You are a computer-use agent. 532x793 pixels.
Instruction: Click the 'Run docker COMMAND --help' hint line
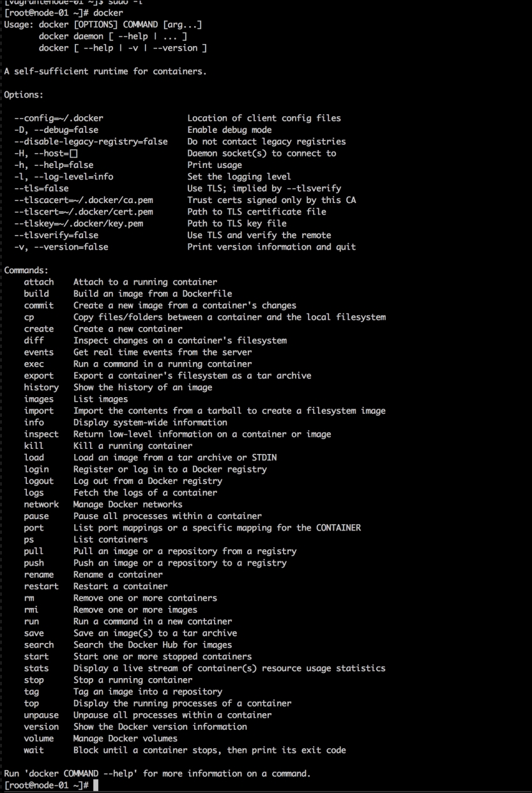[x=157, y=773]
